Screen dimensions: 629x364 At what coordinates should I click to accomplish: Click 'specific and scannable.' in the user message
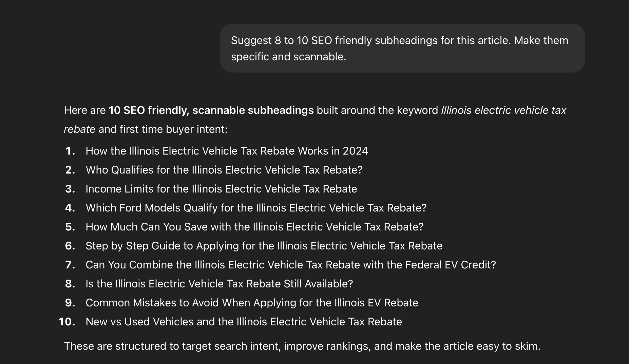pos(289,57)
